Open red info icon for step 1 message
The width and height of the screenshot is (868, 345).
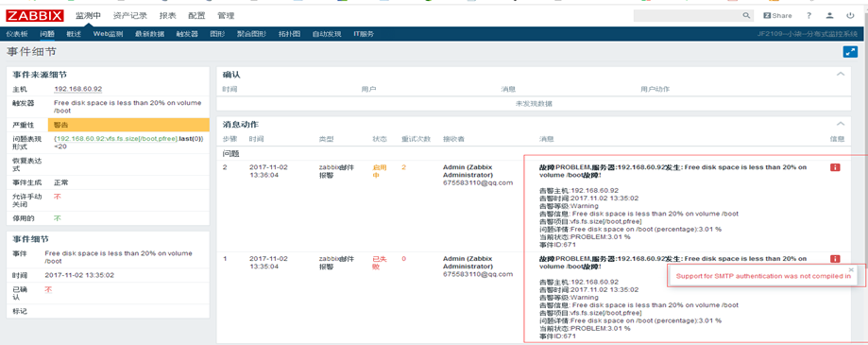(835, 259)
